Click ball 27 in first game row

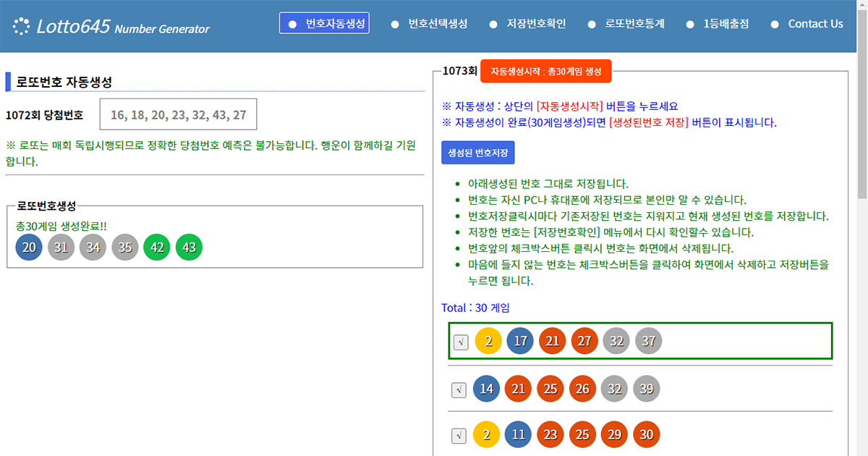[x=584, y=341]
